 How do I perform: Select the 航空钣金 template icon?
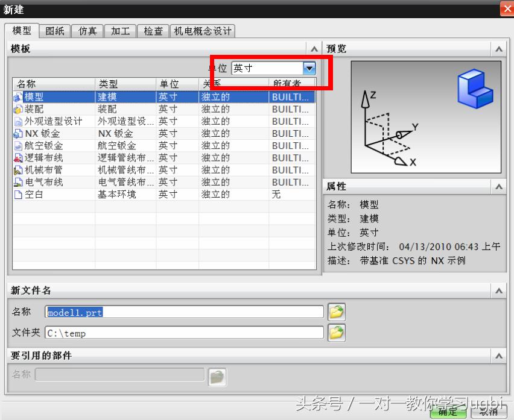pyautogui.click(x=18, y=145)
